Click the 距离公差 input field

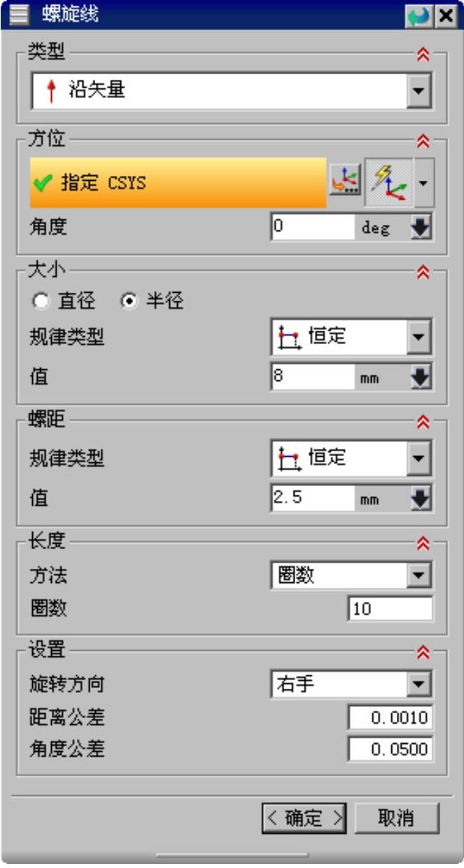click(390, 717)
